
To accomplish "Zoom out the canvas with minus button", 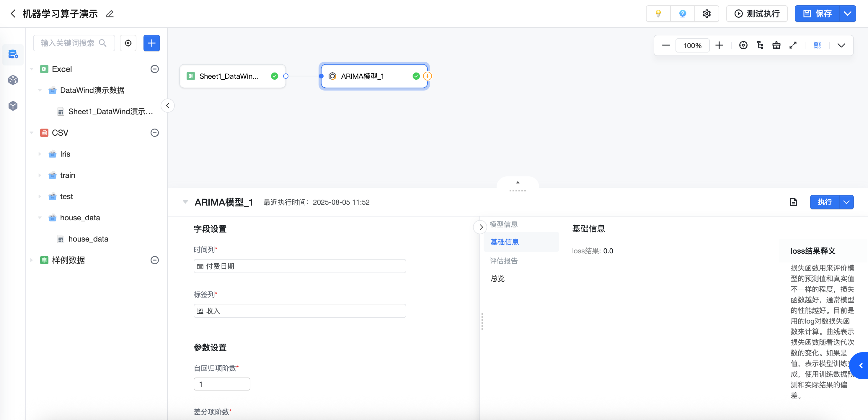I will click(666, 45).
